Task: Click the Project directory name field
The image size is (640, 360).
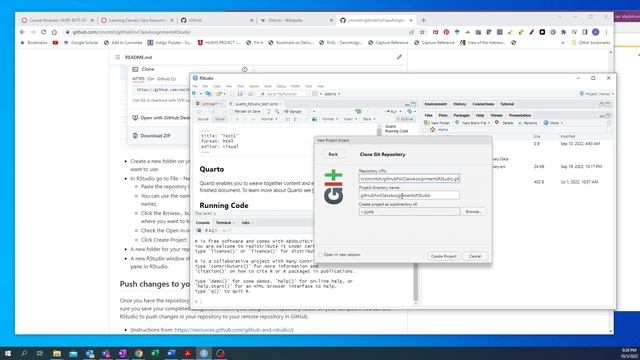Action: 409,196
